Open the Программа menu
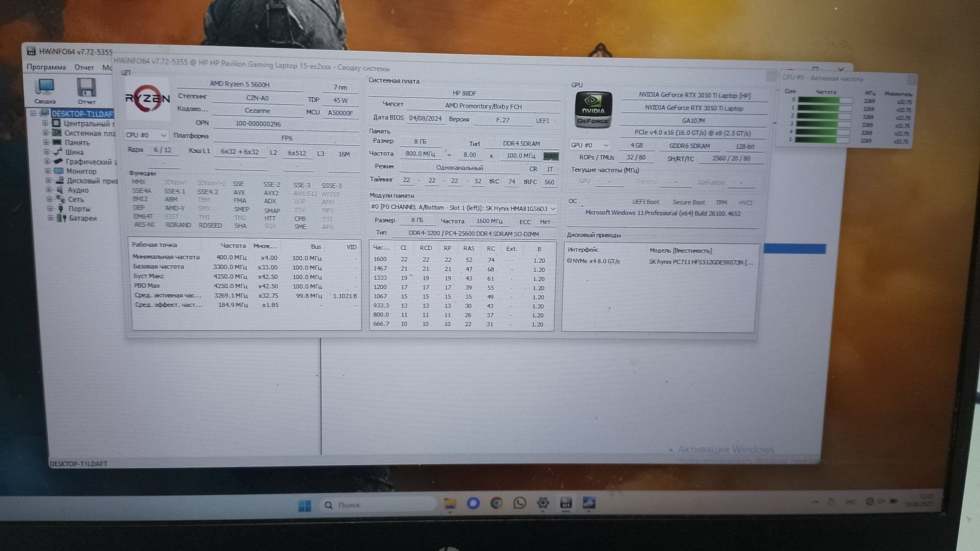980x551 pixels. tap(46, 67)
